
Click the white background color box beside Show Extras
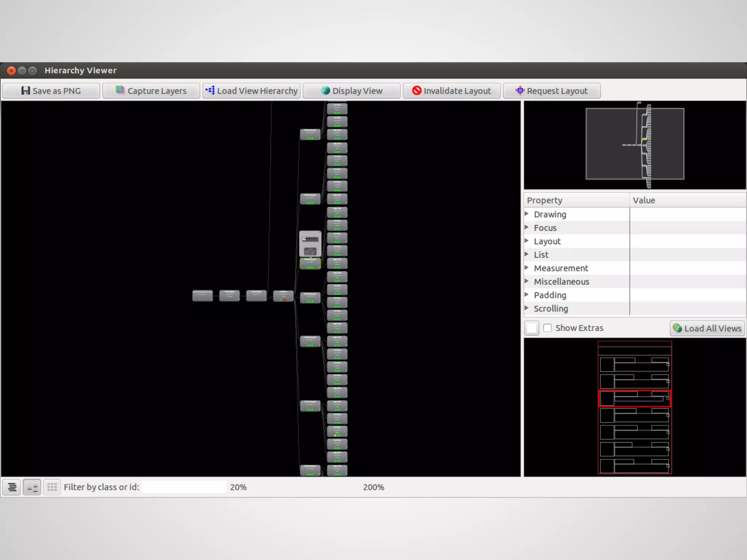point(532,328)
